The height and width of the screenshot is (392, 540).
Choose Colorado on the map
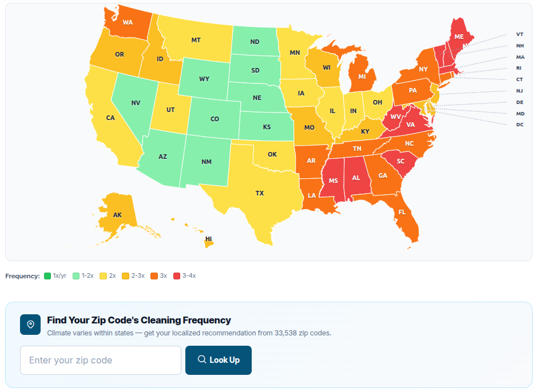[x=214, y=119]
